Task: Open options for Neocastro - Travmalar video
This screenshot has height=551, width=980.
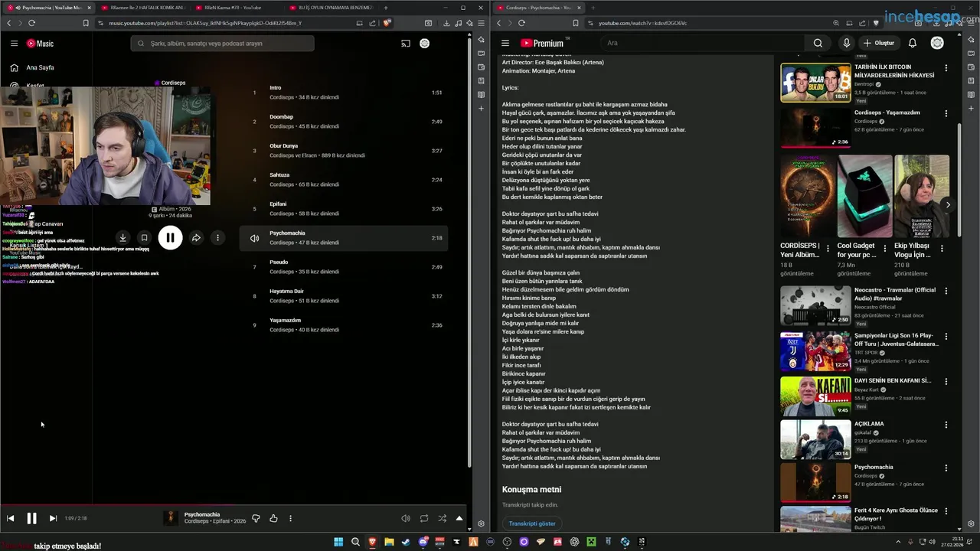Action: pyautogui.click(x=946, y=291)
